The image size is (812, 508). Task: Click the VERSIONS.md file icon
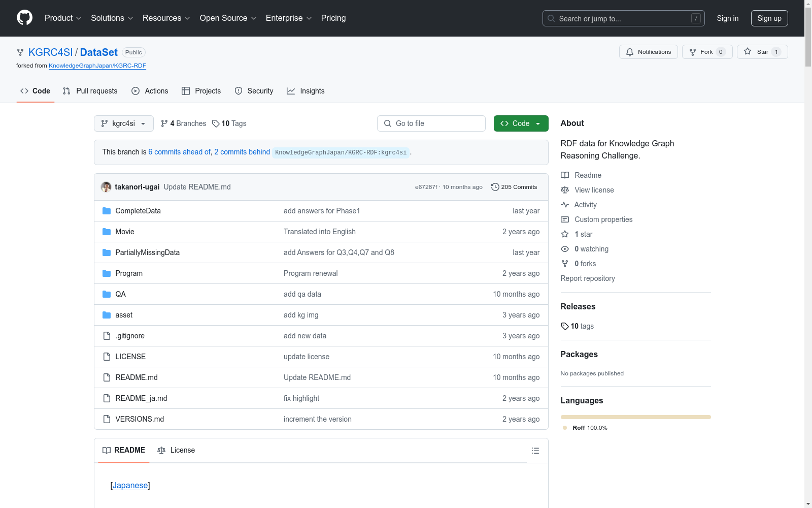tap(107, 419)
